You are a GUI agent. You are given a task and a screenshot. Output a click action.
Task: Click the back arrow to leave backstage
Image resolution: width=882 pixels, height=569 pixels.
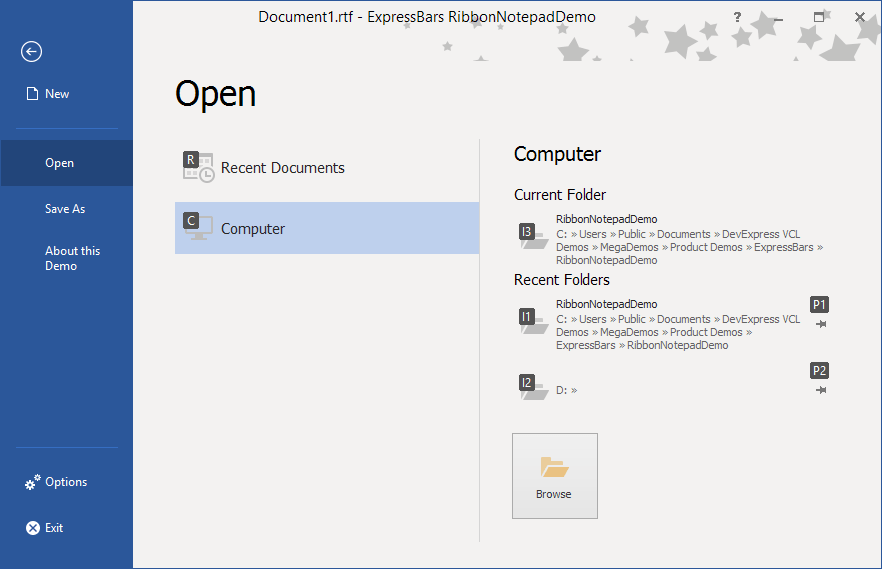point(32,52)
